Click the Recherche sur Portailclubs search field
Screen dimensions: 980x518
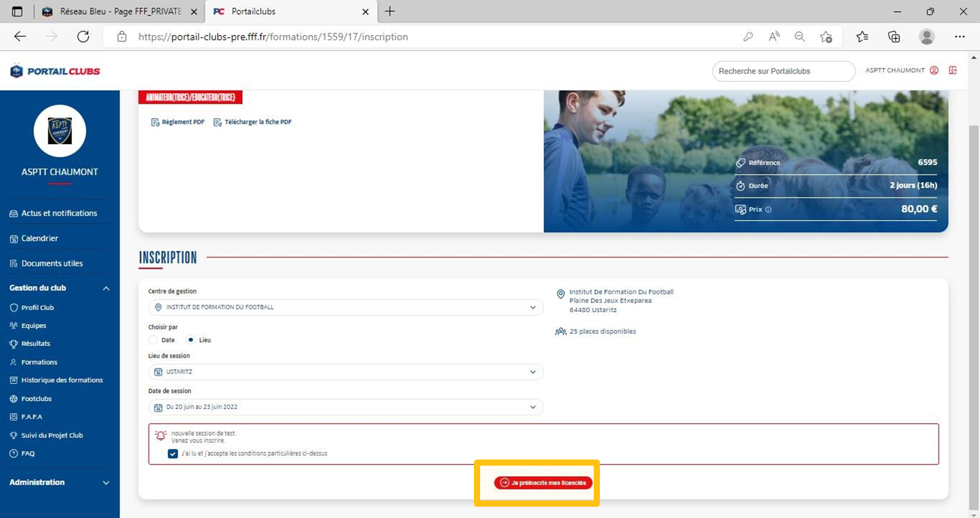pyautogui.click(x=783, y=71)
